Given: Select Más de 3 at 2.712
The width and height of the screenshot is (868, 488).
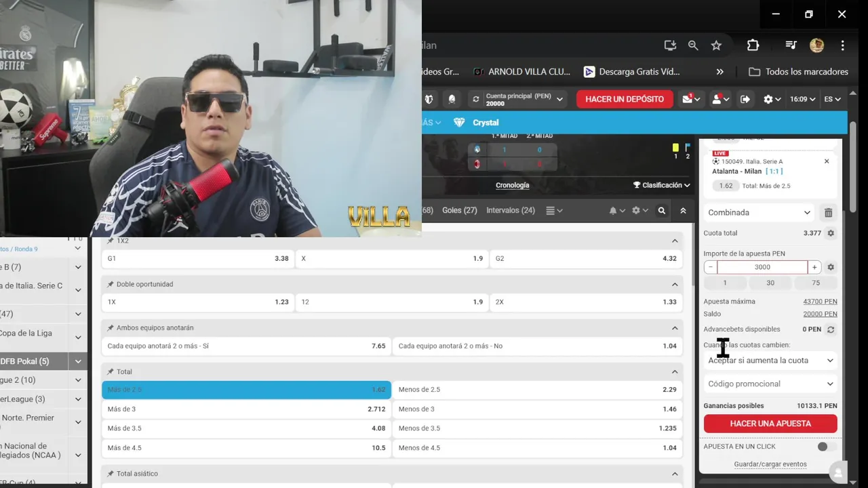Looking at the screenshot, I should click(x=246, y=409).
